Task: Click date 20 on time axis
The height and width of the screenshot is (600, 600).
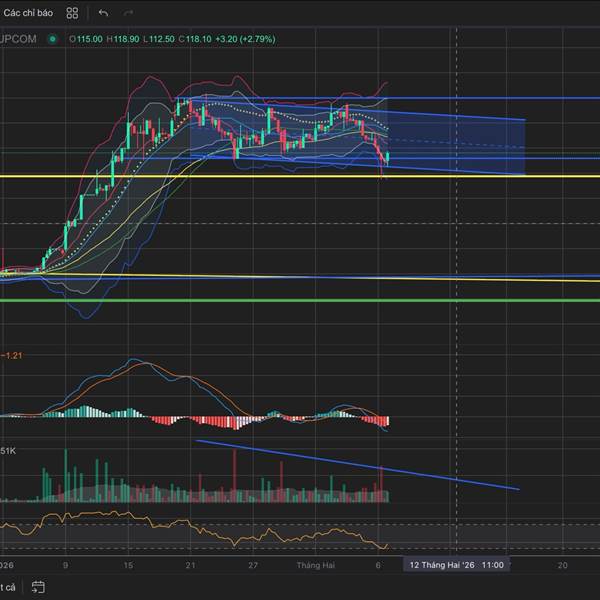Action: [x=562, y=565]
